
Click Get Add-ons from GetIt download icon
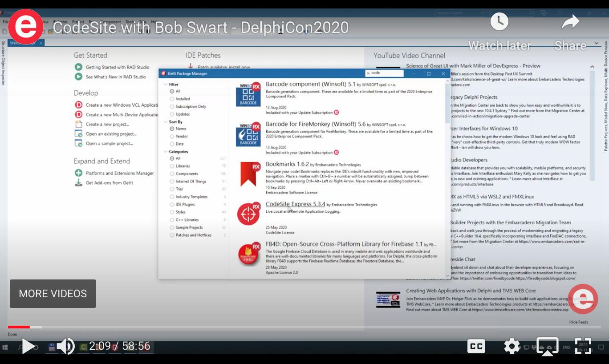[78, 182]
